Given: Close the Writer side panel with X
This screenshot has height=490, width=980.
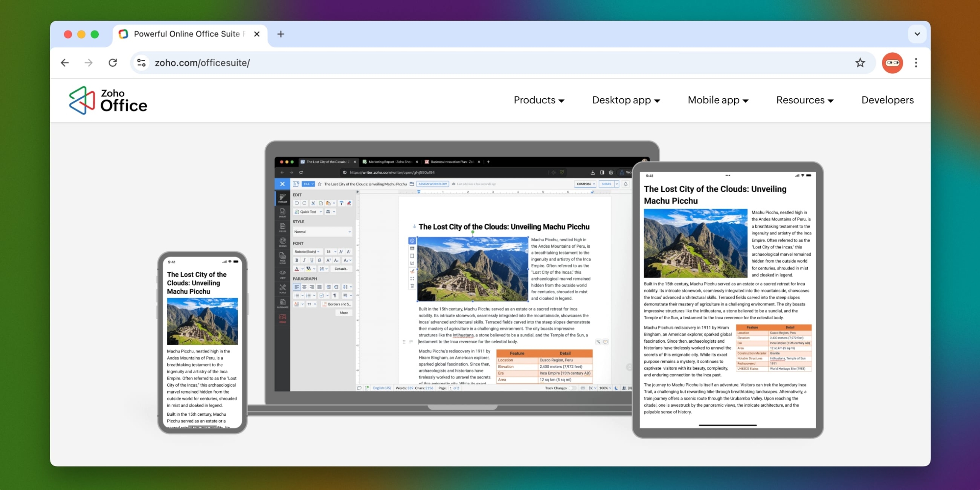Looking at the screenshot, I should (x=283, y=184).
